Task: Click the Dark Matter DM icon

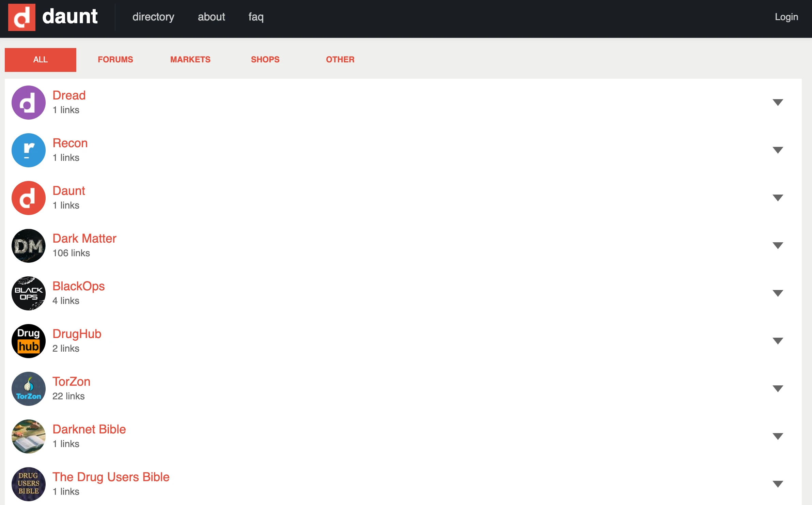Action: [28, 245]
